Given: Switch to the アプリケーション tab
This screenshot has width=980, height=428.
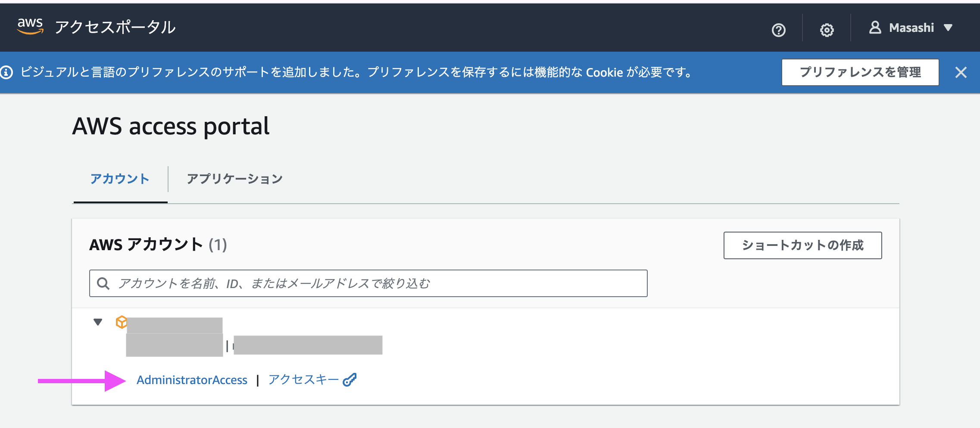Looking at the screenshot, I should click(234, 179).
